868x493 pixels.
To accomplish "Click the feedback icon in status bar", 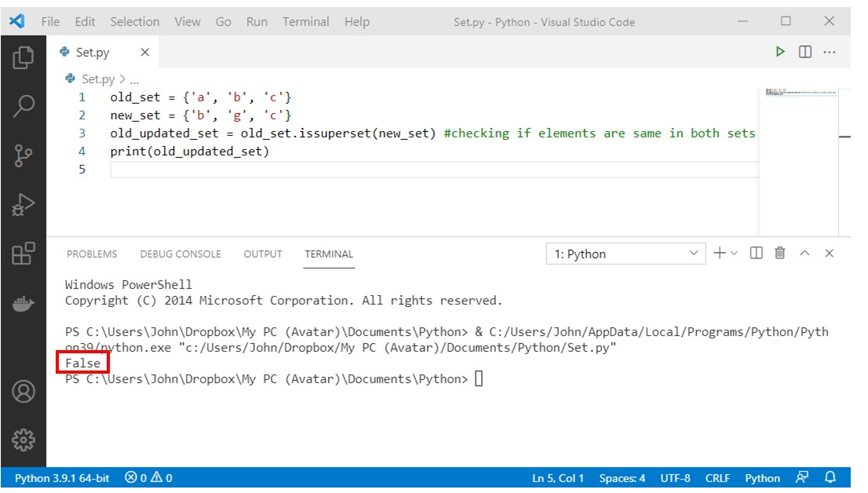I will (x=802, y=477).
